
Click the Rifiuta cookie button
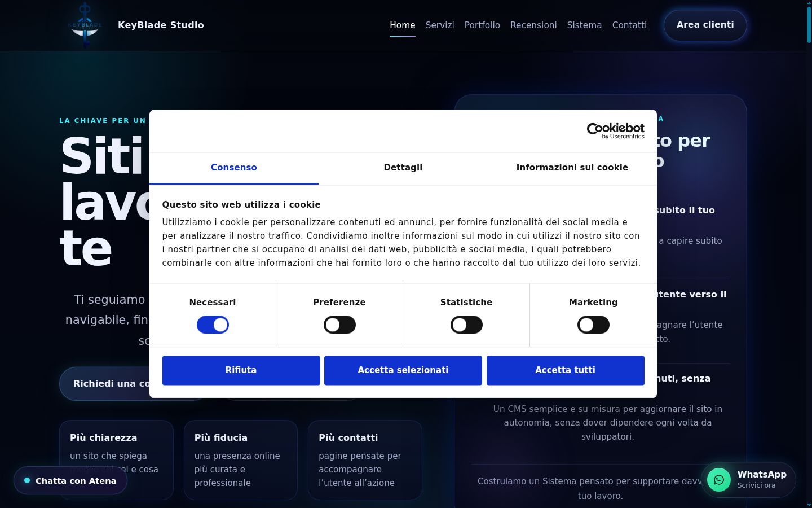coord(241,370)
